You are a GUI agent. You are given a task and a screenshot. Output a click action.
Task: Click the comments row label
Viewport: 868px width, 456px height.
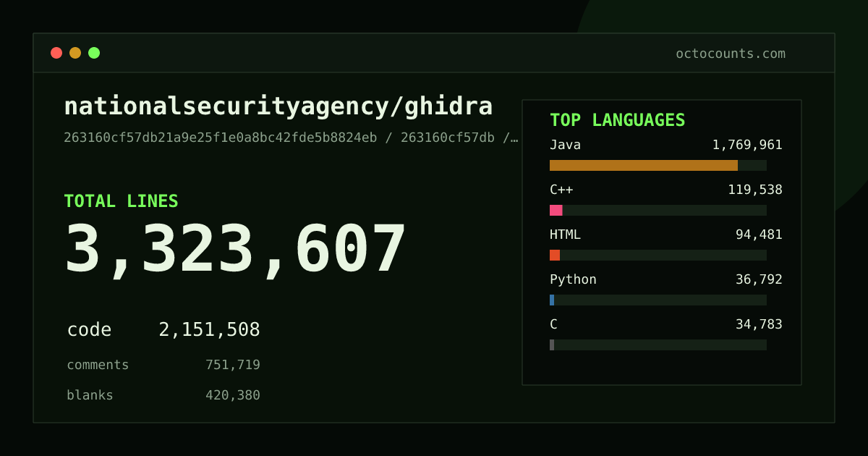98,365
